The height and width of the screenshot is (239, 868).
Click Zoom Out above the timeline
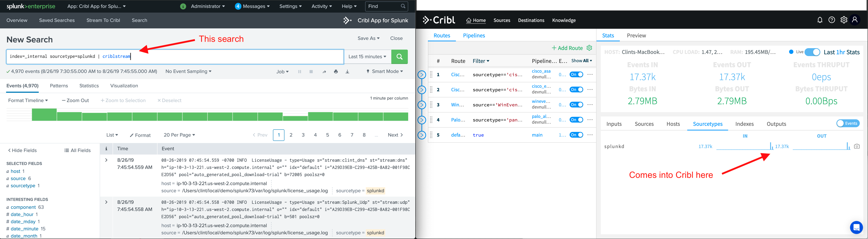pos(75,100)
